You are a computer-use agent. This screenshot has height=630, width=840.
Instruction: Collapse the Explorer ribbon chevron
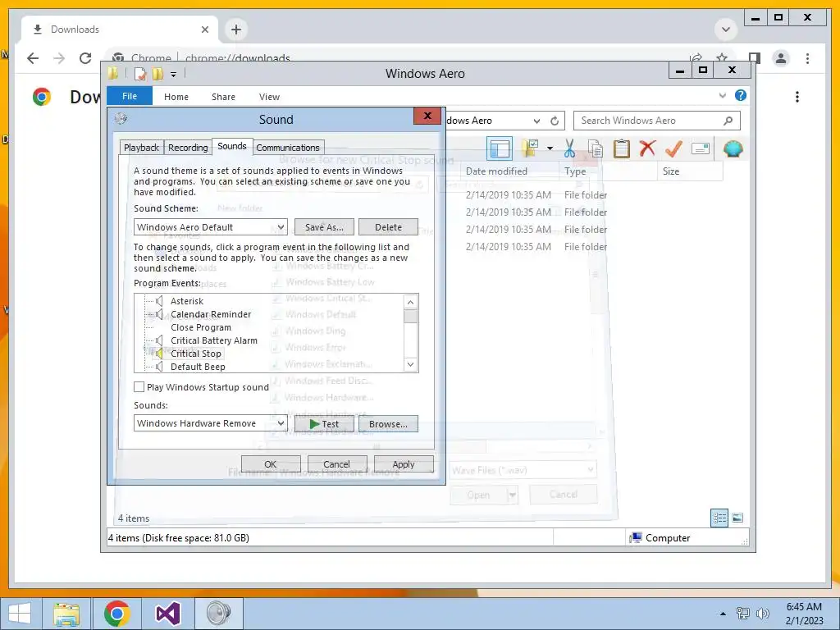point(722,95)
